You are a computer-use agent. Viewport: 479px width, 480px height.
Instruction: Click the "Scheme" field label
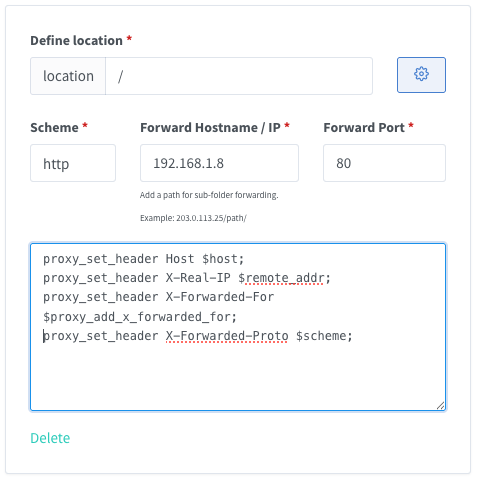pyautogui.click(x=54, y=128)
